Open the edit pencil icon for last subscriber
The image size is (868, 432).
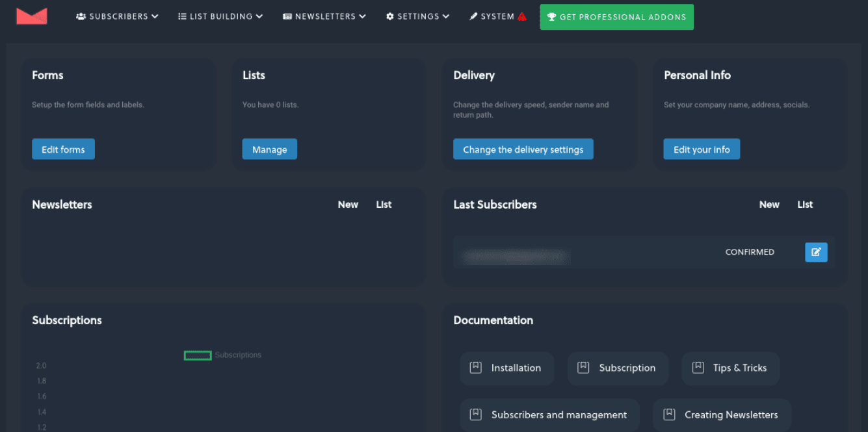[816, 252]
